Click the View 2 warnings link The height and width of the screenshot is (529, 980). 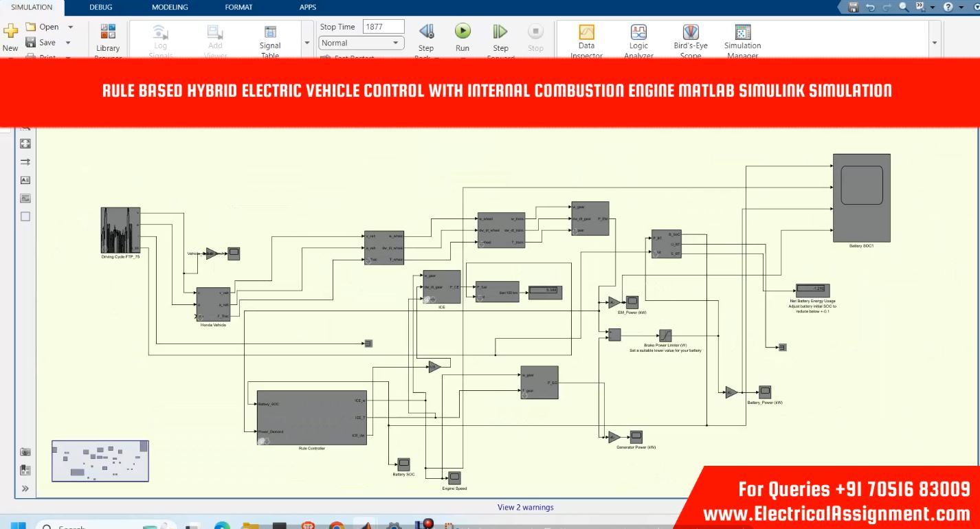525,508
